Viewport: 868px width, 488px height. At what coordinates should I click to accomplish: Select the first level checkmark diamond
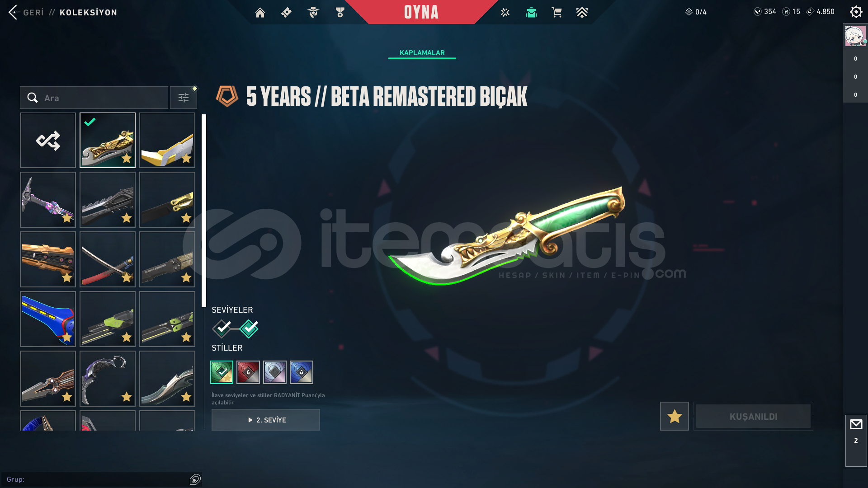pos(222,328)
